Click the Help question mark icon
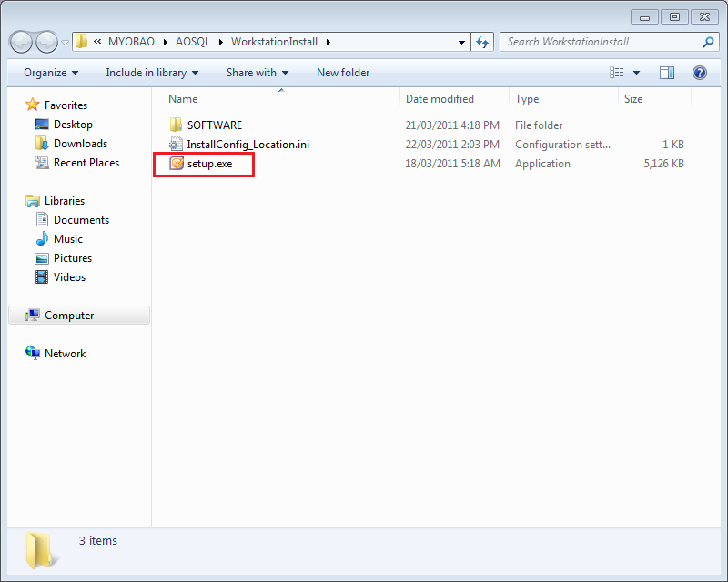728x582 pixels. (700, 73)
